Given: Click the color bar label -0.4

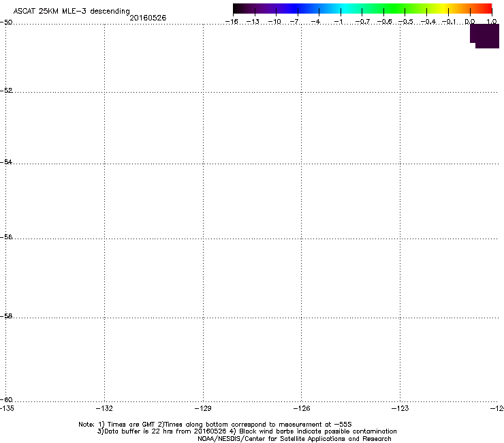Looking at the screenshot, I should pyautogui.click(x=428, y=22).
